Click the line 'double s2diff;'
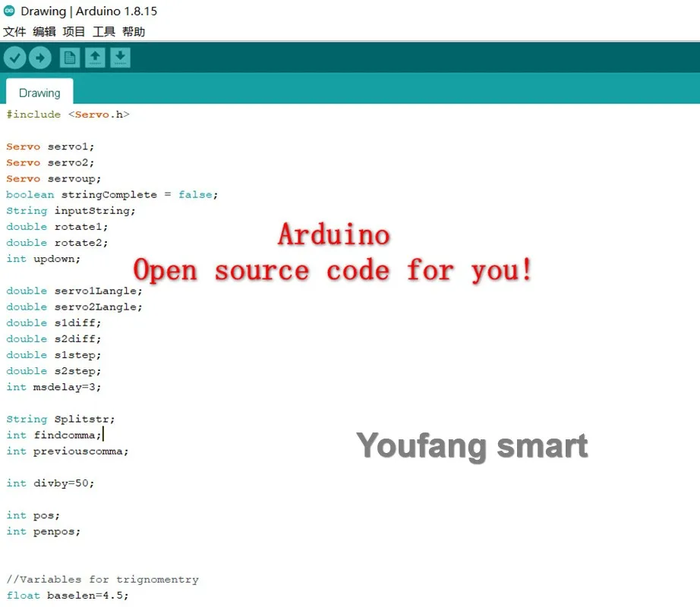 click(54, 339)
